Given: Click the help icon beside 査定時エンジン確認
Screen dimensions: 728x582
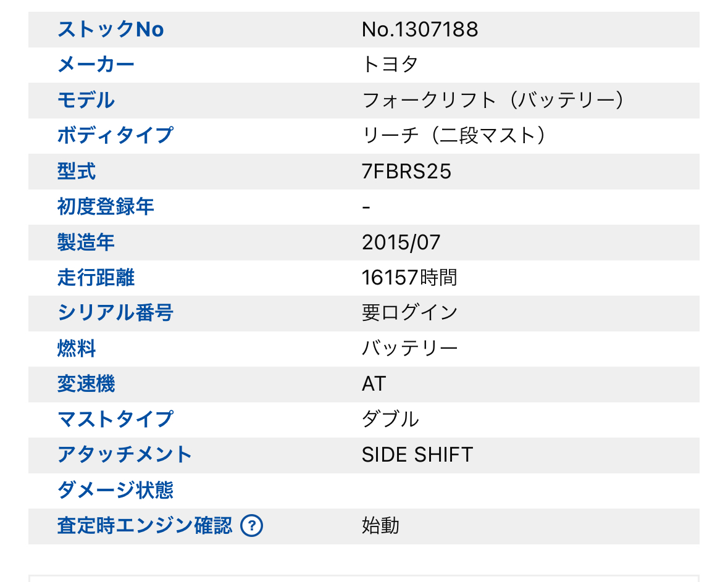Looking at the screenshot, I should coord(252,526).
